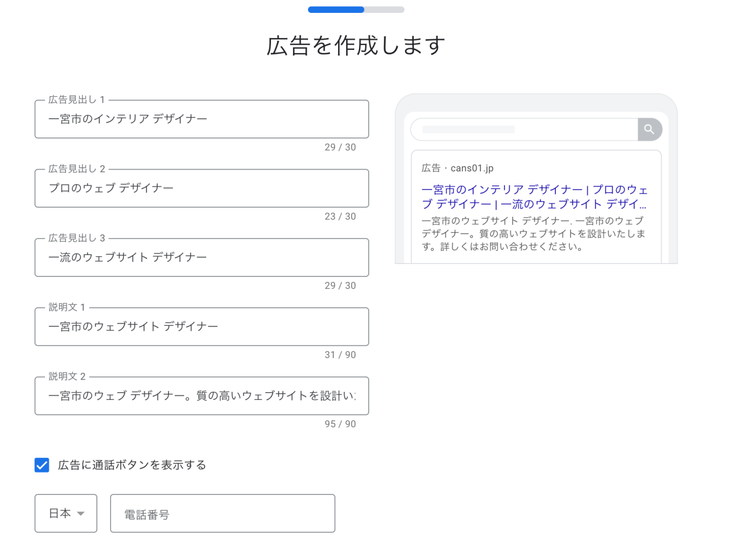Edit the 説明文 1 description field
The width and height of the screenshot is (739, 560).
[201, 327]
